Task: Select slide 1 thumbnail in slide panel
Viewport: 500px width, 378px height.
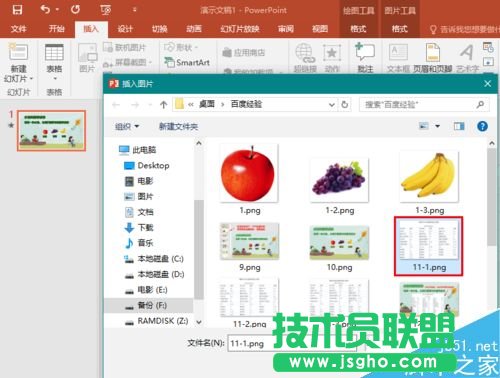Action: click(51, 131)
